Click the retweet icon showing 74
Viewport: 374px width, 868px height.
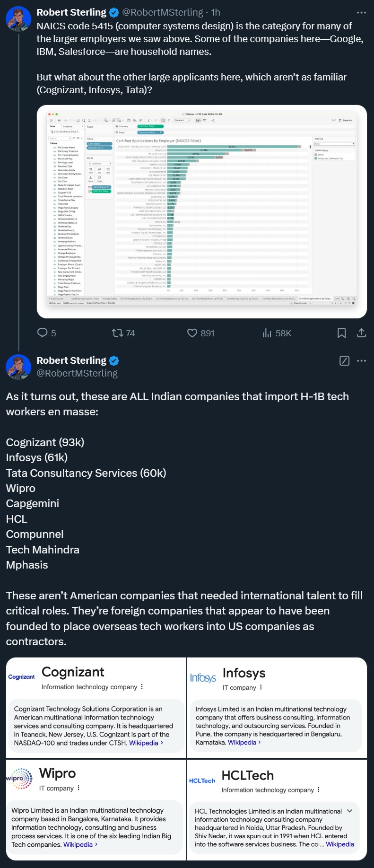pyautogui.click(x=117, y=333)
